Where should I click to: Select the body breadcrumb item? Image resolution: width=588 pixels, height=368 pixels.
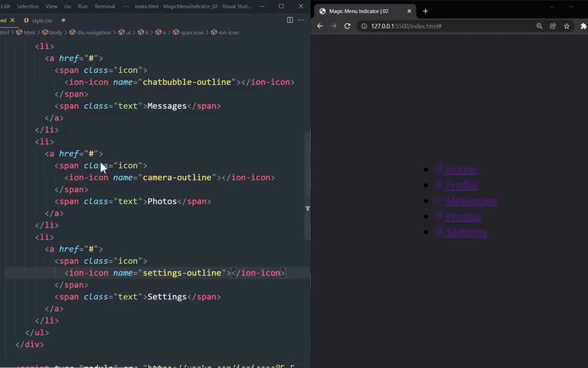coord(52,32)
